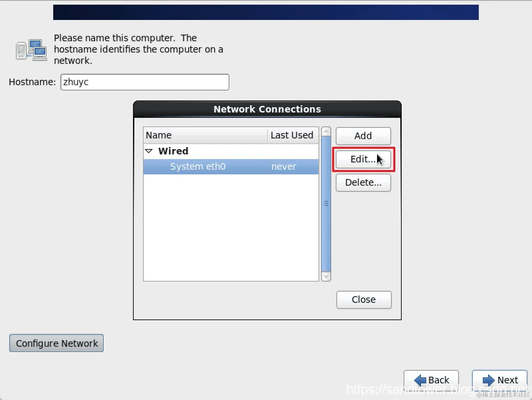Viewport: 532px width, 400px height.
Task: Close the Network Connections dialog
Action: [364, 300]
